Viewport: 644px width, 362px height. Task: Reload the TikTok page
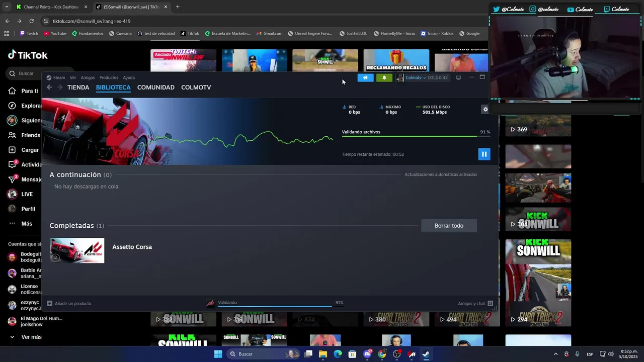click(x=31, y=21)
